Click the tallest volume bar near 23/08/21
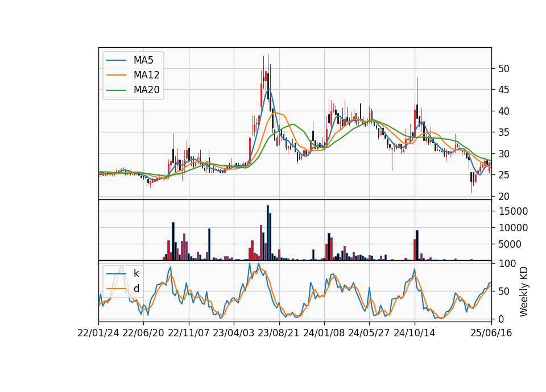This screenshot has width=546, height=392. pyautogui.click(x=268, y=233)
